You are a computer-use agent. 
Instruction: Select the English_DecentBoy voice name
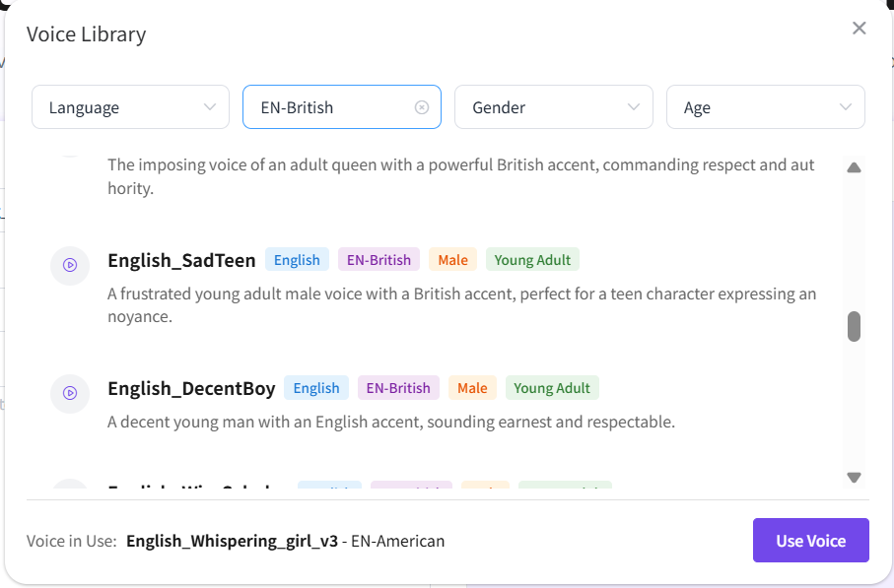click(x=191, y=388)
